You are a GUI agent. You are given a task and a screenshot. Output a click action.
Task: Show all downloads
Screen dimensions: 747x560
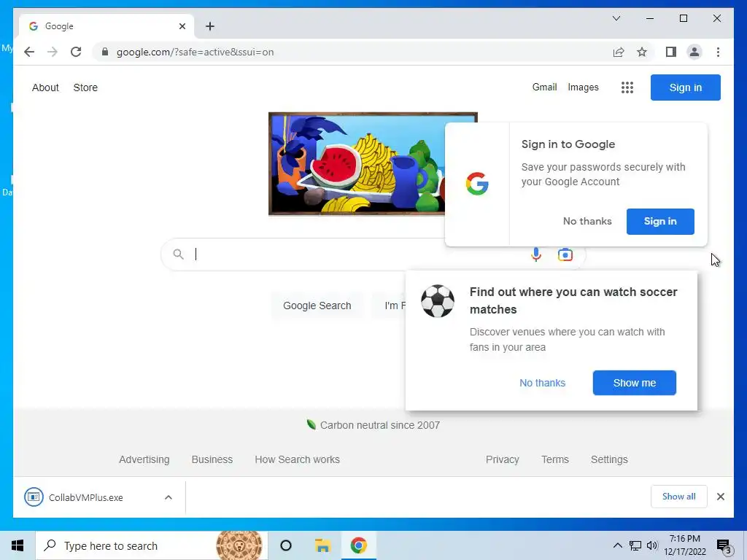click(678, 497)
